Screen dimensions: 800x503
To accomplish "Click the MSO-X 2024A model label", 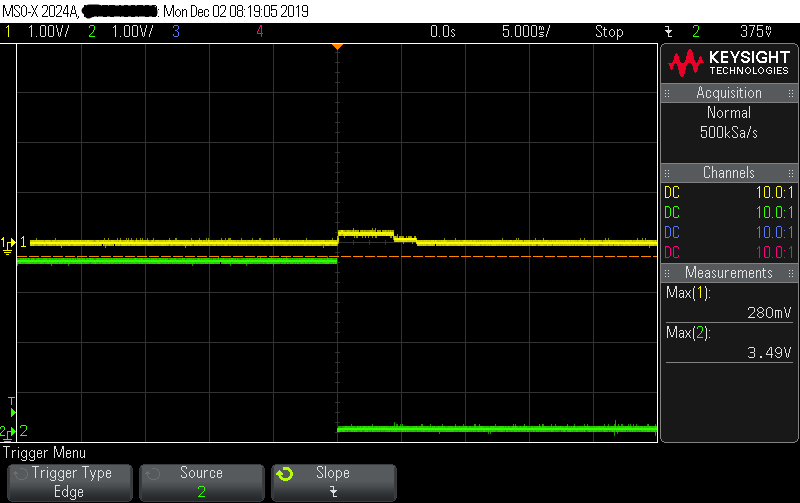I will coord(40,11).
